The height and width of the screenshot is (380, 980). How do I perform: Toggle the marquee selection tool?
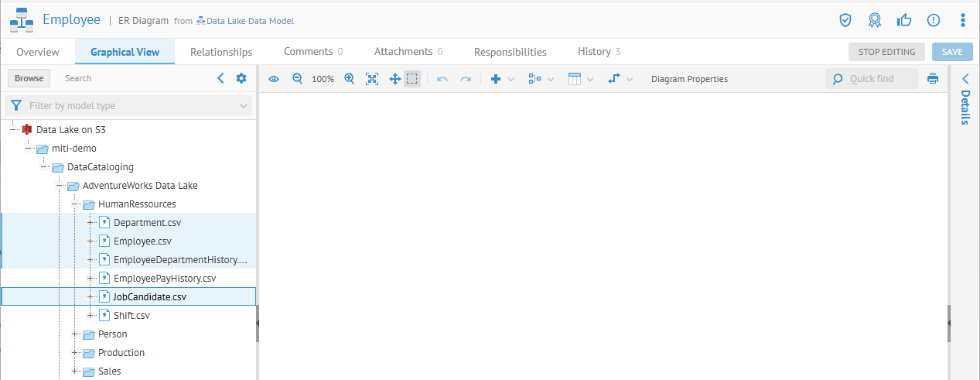pos(412,79)
